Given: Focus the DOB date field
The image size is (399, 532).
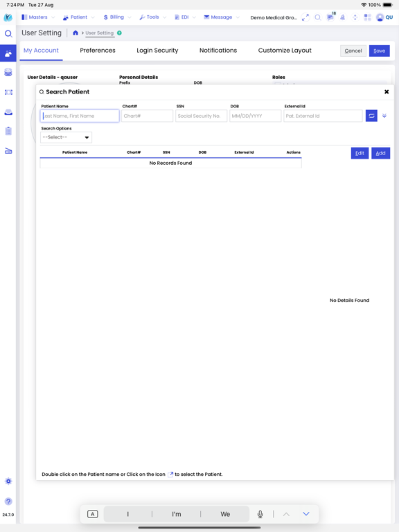Looking at the screenshot, I should point(256,116).
